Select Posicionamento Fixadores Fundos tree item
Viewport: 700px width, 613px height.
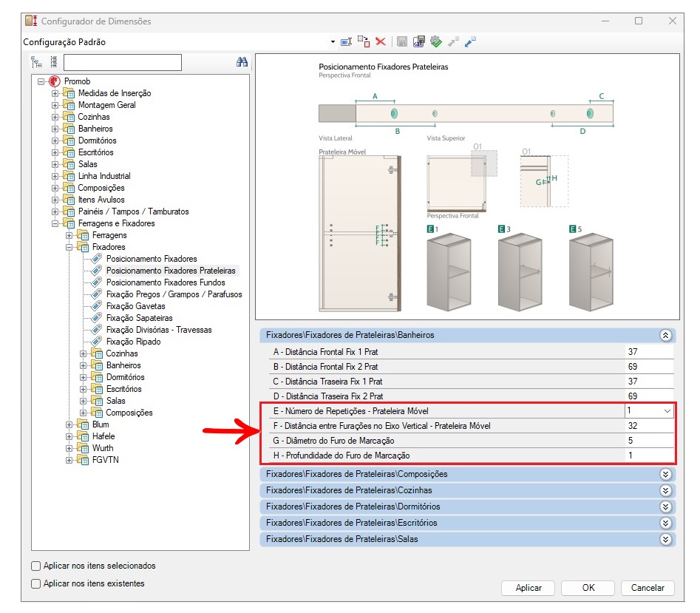click(x=166, y=282)
